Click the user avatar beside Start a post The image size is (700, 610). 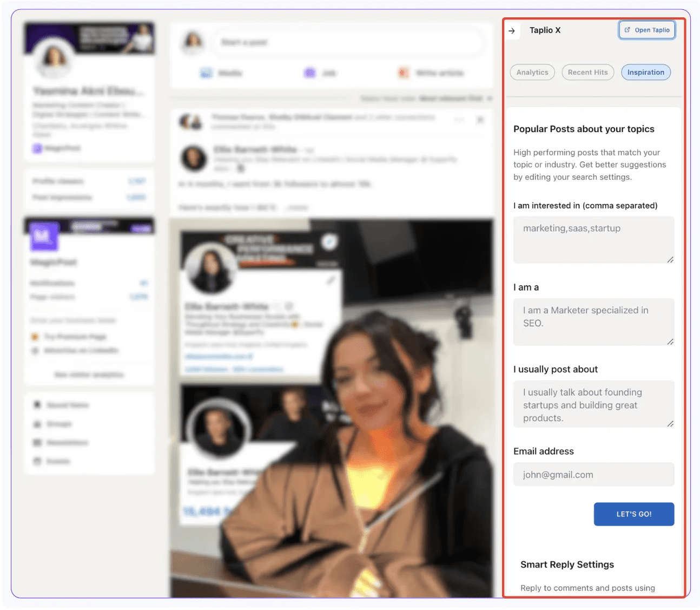(x=193, y=42)
